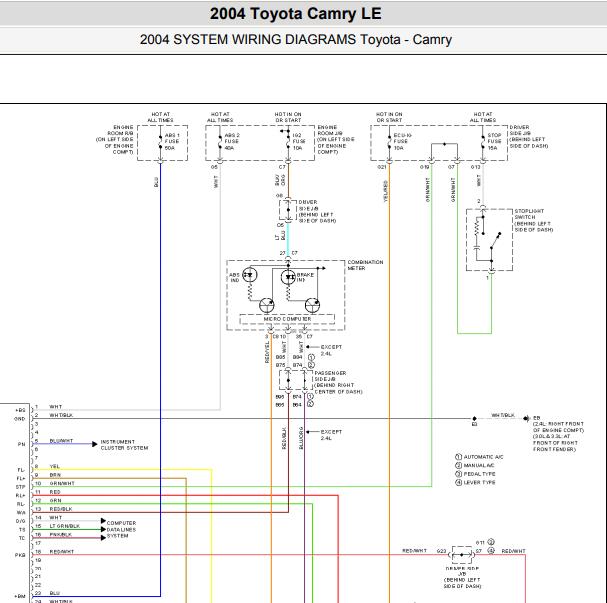Click the GRN wire label at pin 12

[55, 500]
